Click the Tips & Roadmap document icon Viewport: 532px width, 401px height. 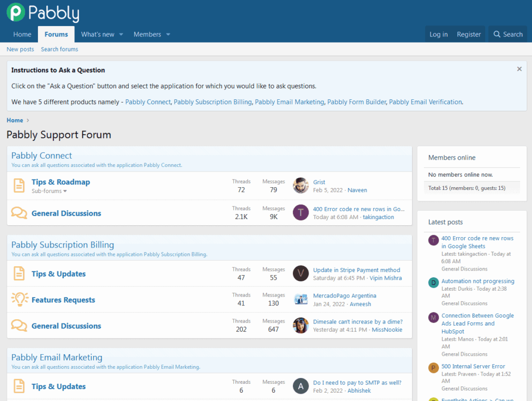tap(19, 185)
